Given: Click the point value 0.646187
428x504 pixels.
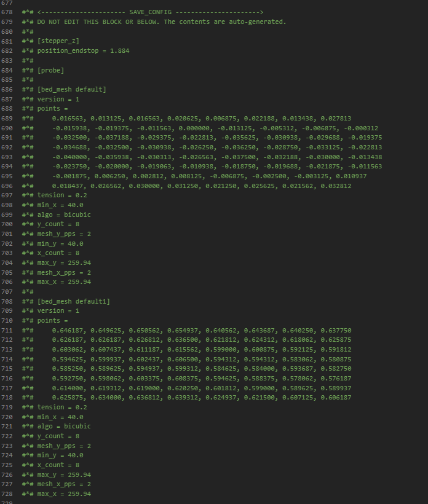Looking at the screenshot, I should [x=68, y=330].
